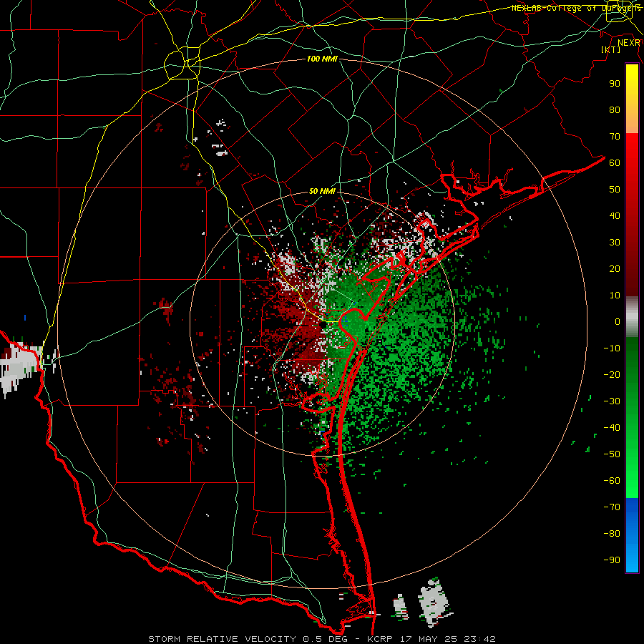Click the -80 value on velocity scale

click(x=612, y=534)
